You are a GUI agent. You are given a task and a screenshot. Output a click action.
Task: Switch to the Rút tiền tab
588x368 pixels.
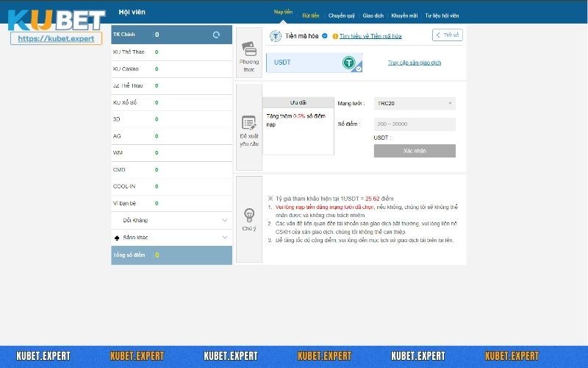pyautogui.click(x=310, y=15)
